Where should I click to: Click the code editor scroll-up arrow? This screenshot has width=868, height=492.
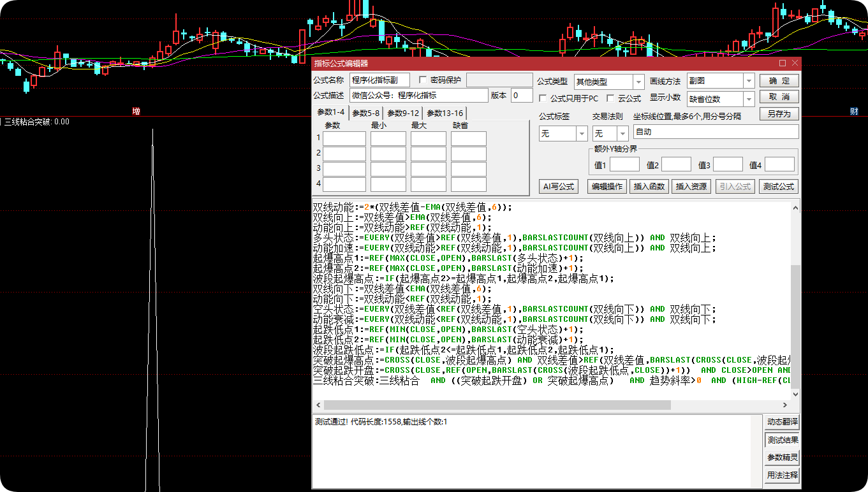tap(795, 207)
